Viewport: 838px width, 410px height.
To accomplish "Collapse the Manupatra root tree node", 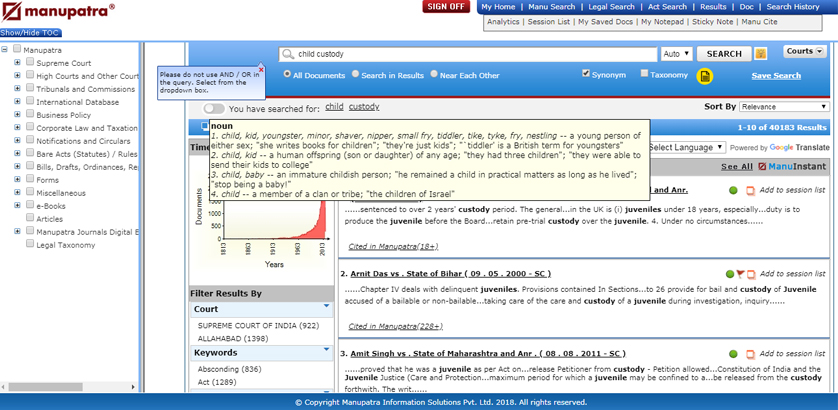I will [x=4, y=49].
